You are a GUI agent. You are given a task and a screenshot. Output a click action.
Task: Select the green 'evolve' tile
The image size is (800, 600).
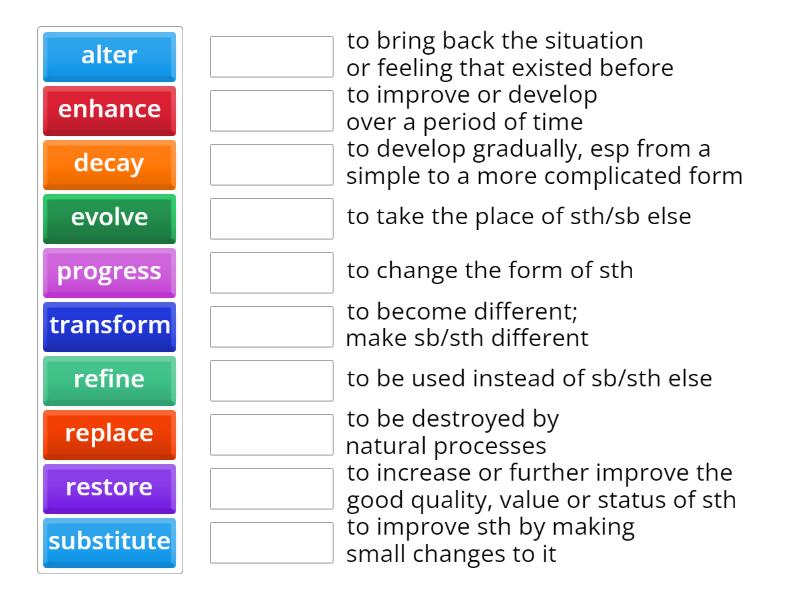(x=110, y=218)
